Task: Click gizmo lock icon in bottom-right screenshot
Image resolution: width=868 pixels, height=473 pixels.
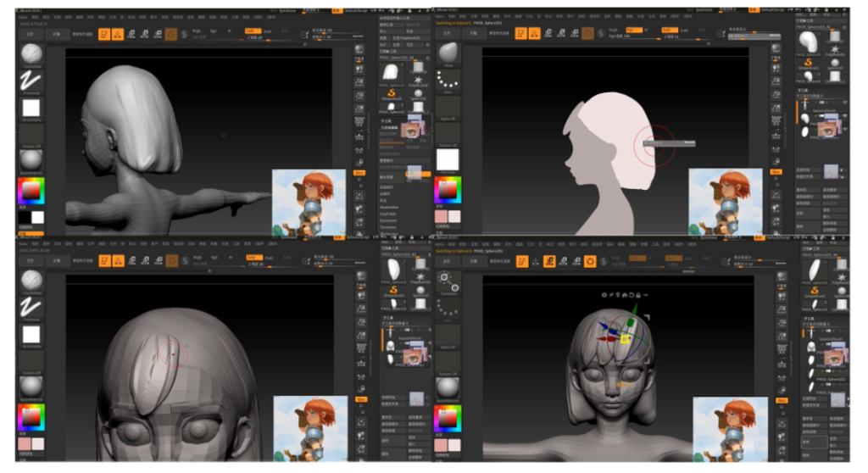Action: pos(638,295)
